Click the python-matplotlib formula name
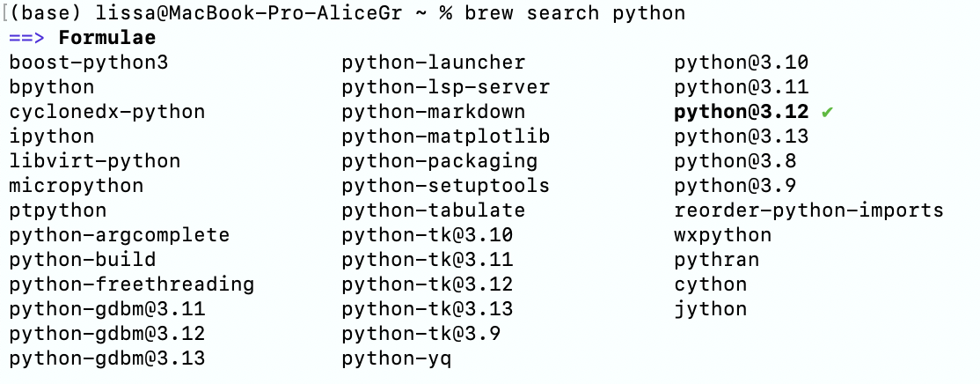The height and width of the screenshot is (384, 980). tap(446, 137)
